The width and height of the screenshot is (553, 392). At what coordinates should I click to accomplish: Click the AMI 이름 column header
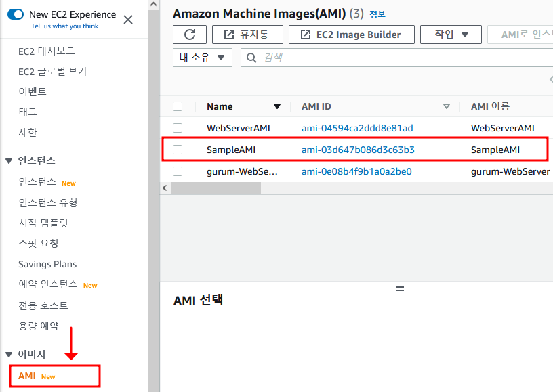coord(490,106)
